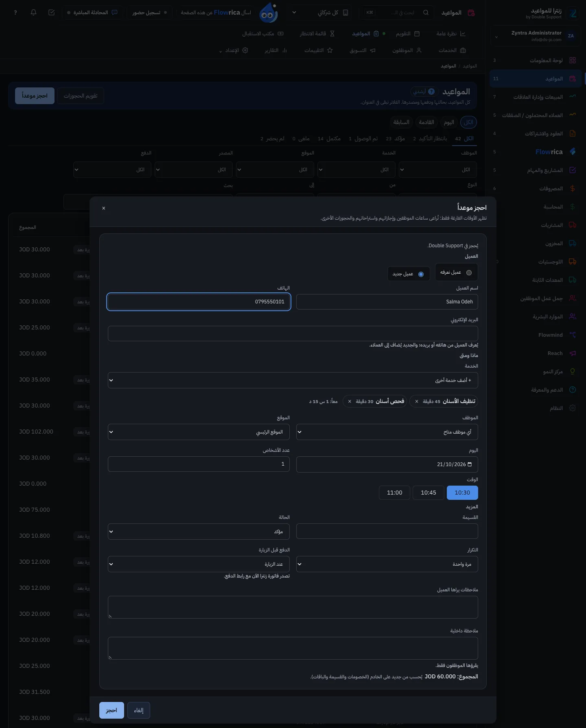Open أي موظف متاح employee dropdown
Screen dimensions: 586x728
pyautogui.click(x=387, y=432)
